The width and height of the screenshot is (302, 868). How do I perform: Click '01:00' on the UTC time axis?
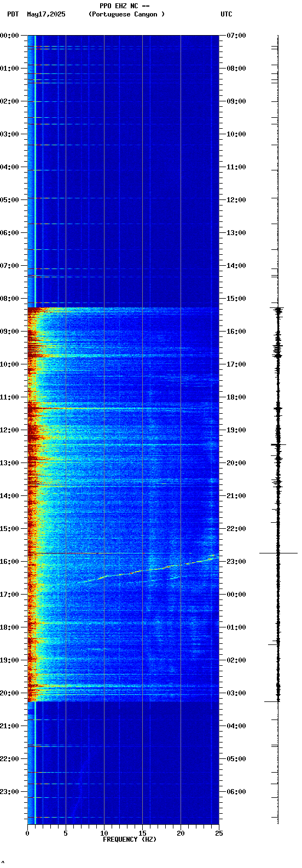(x=236, y=627)
